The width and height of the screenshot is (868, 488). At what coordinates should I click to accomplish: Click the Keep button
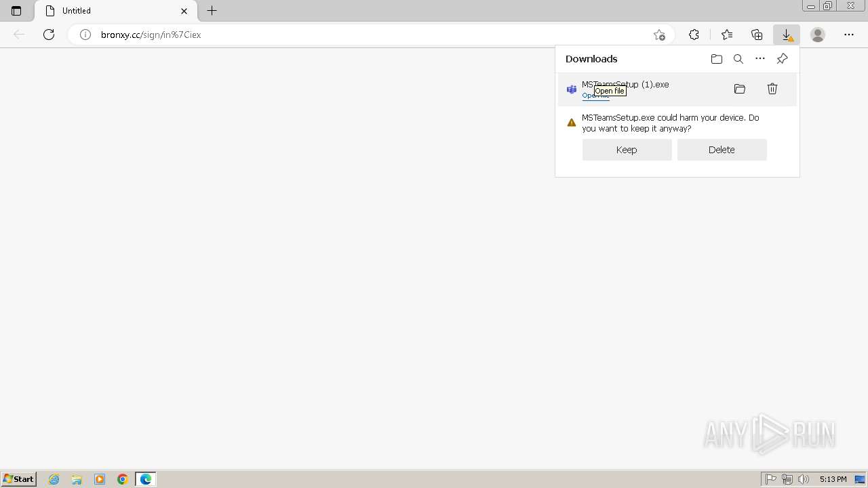[627, 150]
